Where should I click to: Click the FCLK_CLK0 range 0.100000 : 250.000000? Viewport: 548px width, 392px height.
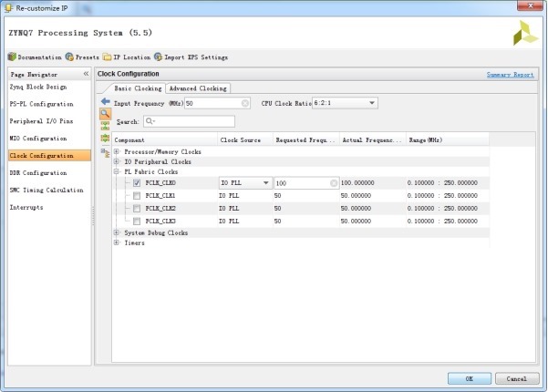tap(442, 182)
